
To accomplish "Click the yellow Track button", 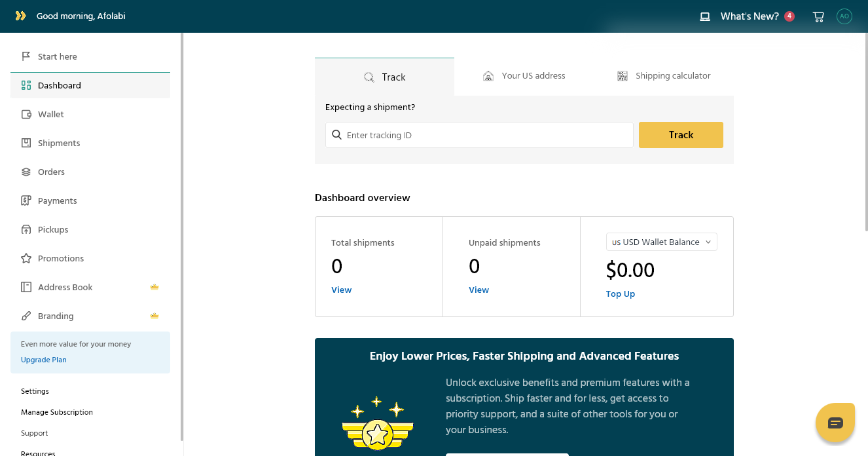I will tap(681, 135).
